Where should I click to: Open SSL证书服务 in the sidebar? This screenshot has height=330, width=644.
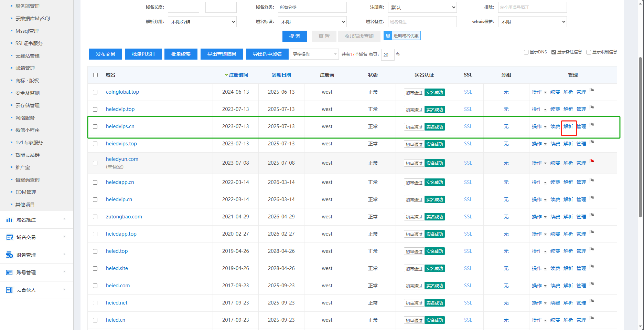coord(29,43)
